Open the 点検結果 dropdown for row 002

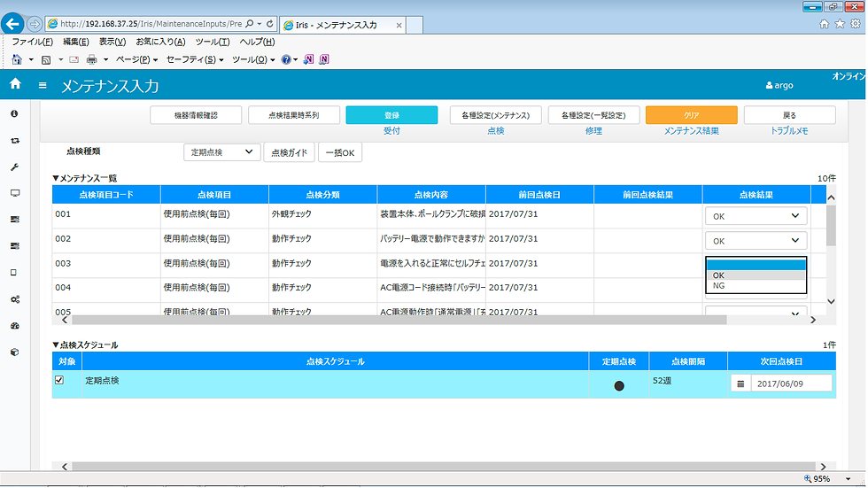tap(756, 241)
